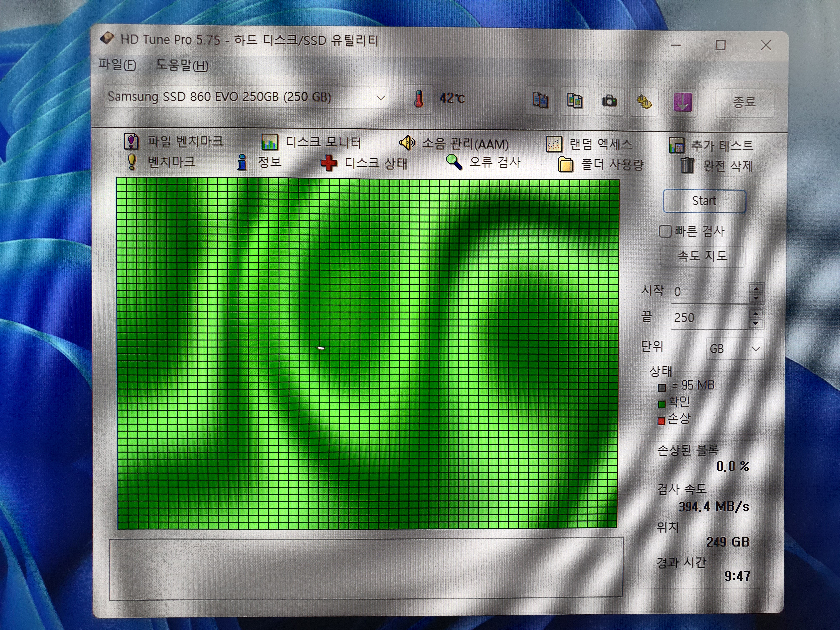Screen dimensions: 840x630
Task: Minimize the HD Tune Pro window
Action: pyautogui.click(x=676, y=45)
